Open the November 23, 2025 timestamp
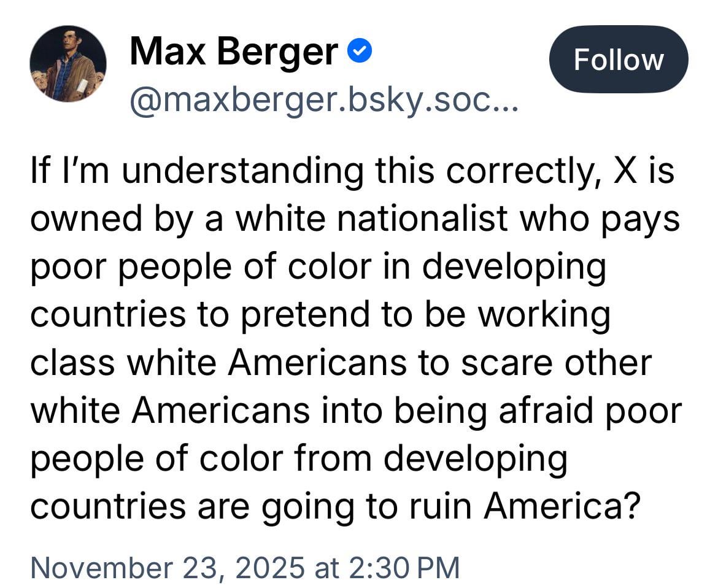Viewport: 718px width, 588px height. pos(244,567)
